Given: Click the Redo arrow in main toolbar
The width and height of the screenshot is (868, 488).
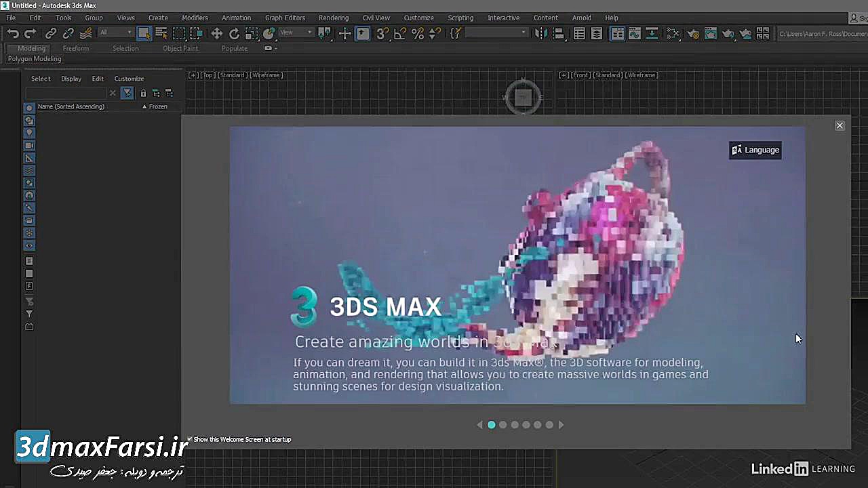Looking at the screenshot, I should coord(30,33).
